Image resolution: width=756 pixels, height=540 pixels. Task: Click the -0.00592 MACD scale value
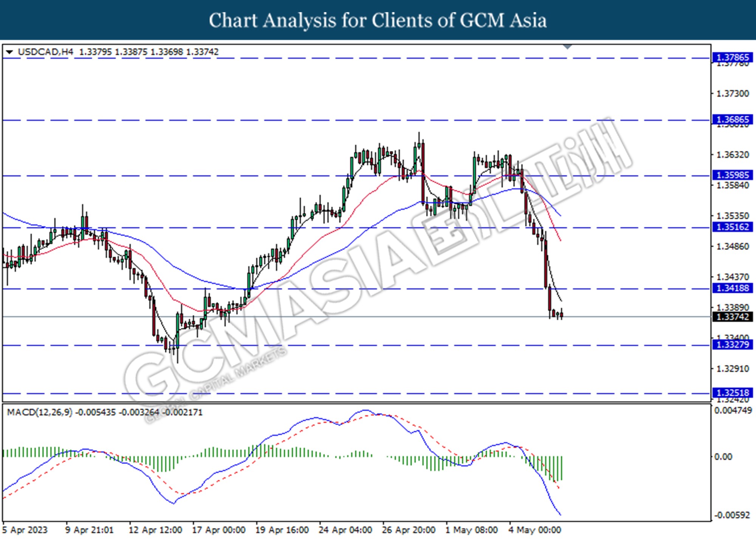[732, 515]
